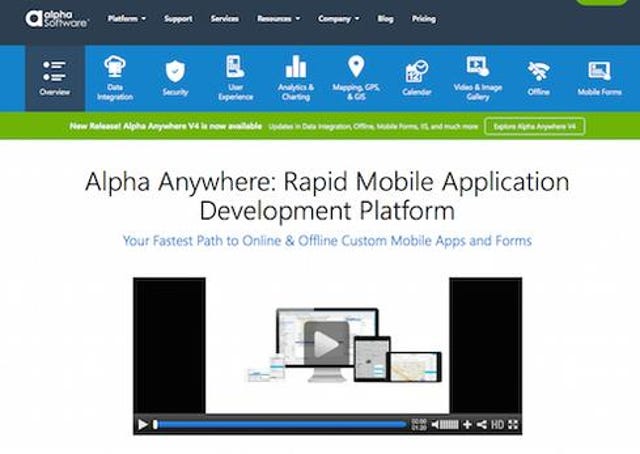The height and width of the screenshot is (454, 640).
Task: Open the Services menu item
Action: 224,19
